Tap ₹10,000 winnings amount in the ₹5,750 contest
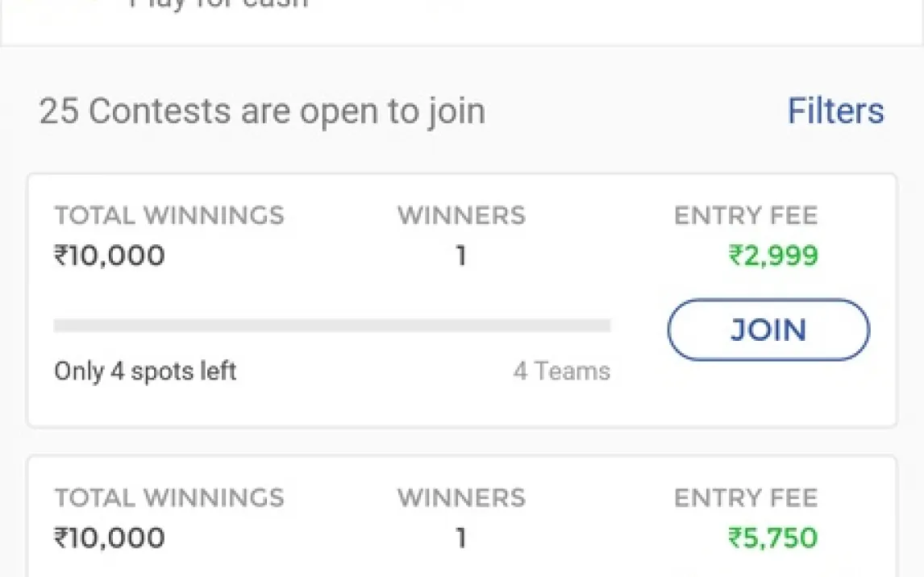924x577 pixels. tap(110, 538)
